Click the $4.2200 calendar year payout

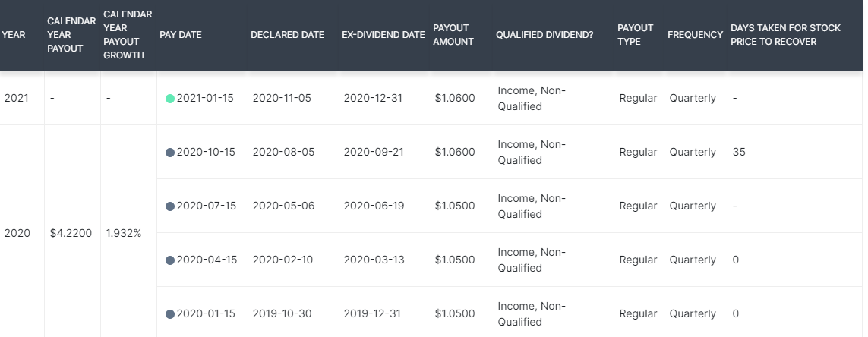click(71, 234)
